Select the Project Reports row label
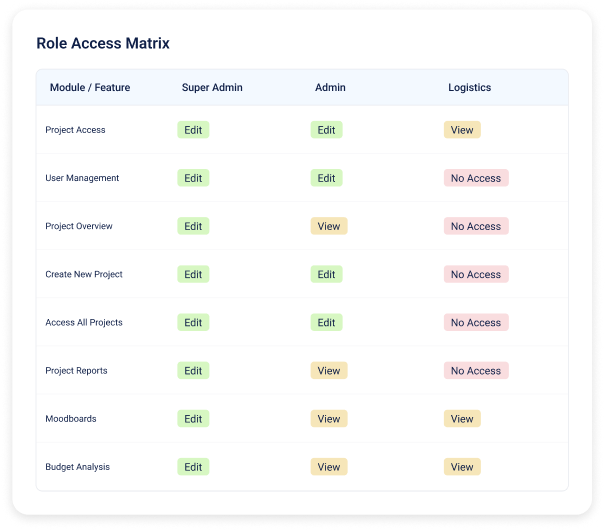 (76, 371)
